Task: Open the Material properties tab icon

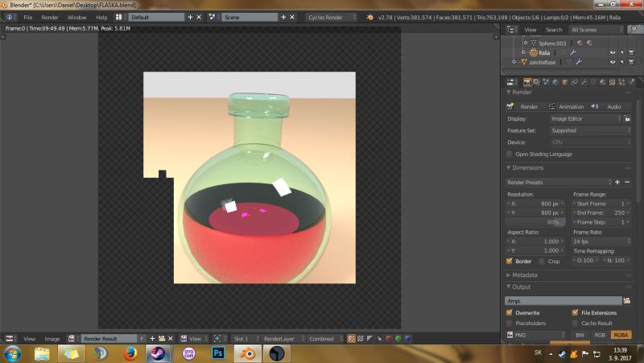Action: click(x=602, y=82)
